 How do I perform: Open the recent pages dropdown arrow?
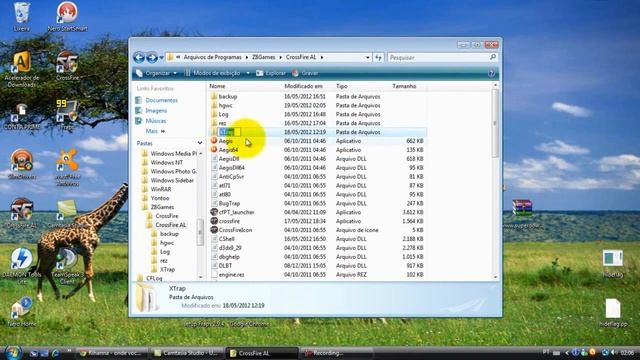[162, 58]
